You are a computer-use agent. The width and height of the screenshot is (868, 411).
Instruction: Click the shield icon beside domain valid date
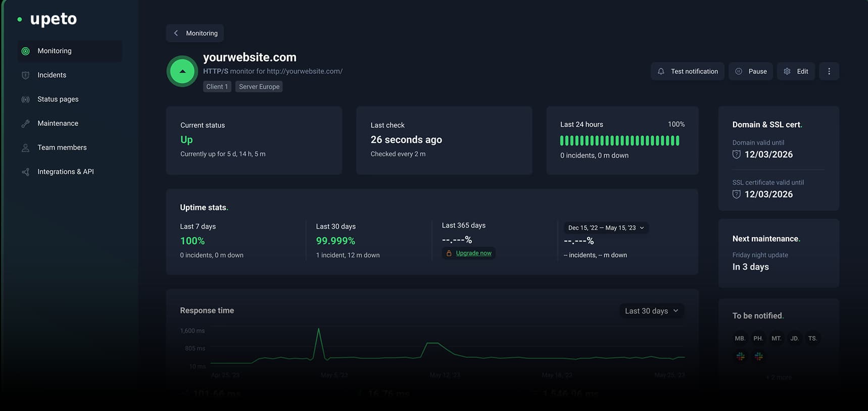click(737, 155)
